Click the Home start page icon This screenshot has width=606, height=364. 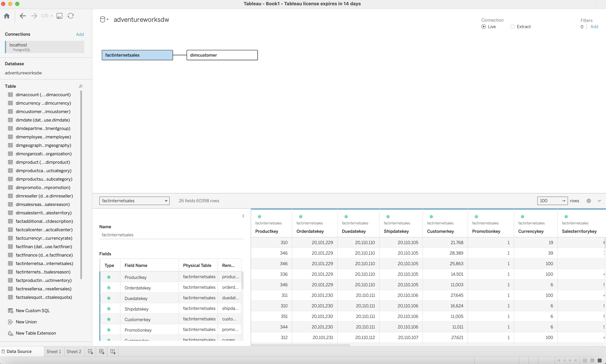tap(7, 16)
